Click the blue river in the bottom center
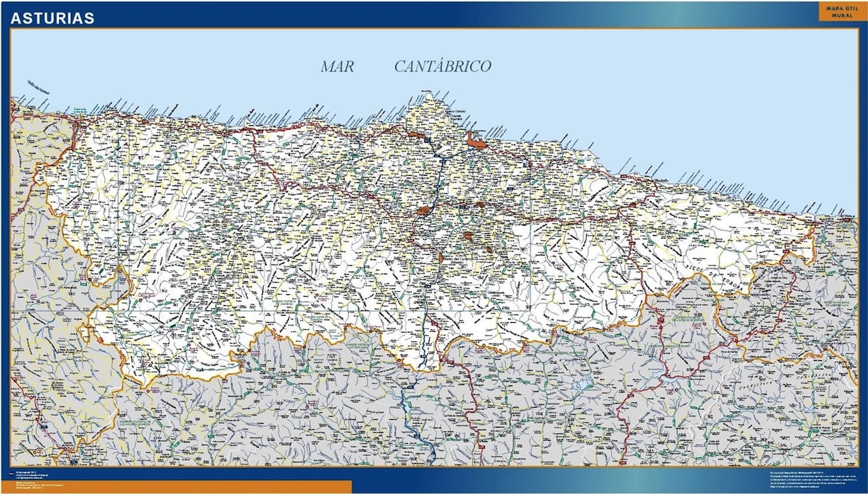 pos(415,422)
